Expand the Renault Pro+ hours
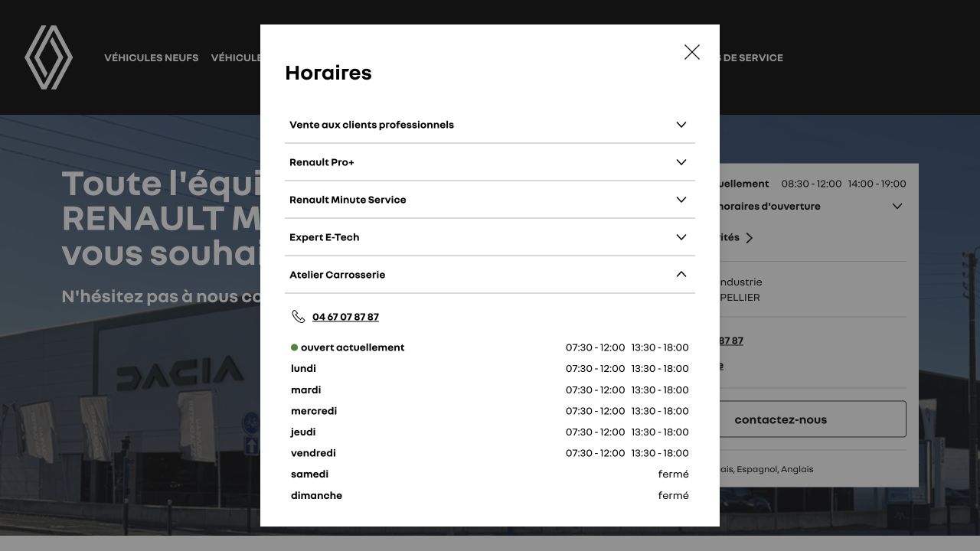The height and width of the screenshot is (551, 980). point(490,162)
